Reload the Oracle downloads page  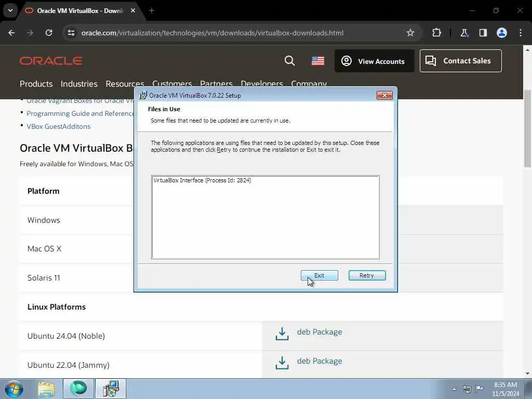[49, 33]
